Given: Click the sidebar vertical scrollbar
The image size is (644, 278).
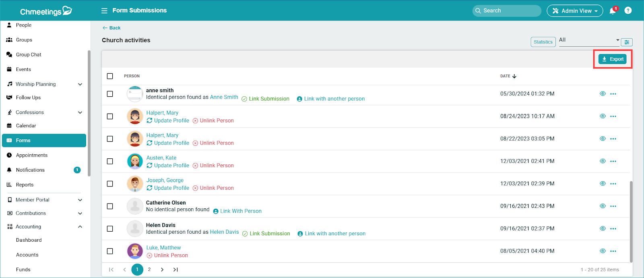Looking at the screenshot, I should 89,113.
